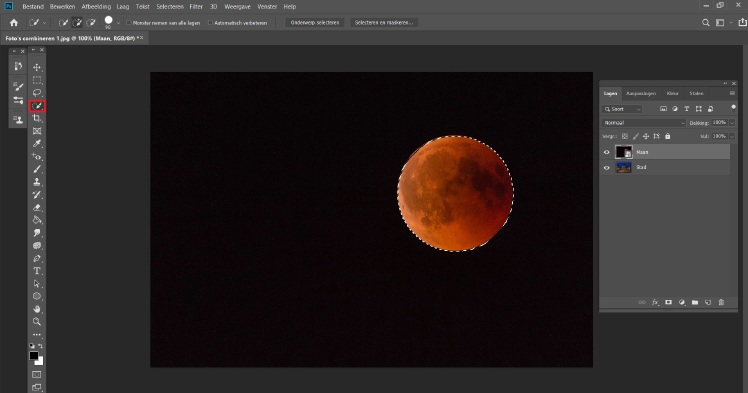Toggle lock position
Screen dimensions: 748x393
[646, 136]
